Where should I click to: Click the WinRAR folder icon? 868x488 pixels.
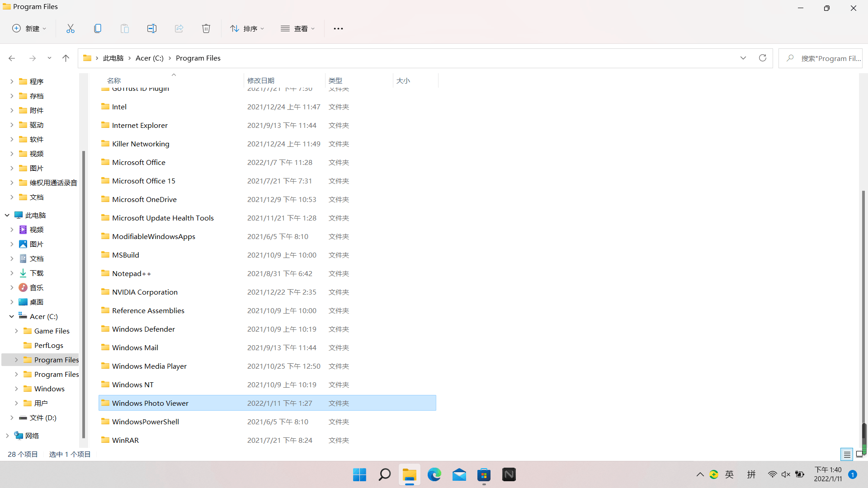click(105, 440)
